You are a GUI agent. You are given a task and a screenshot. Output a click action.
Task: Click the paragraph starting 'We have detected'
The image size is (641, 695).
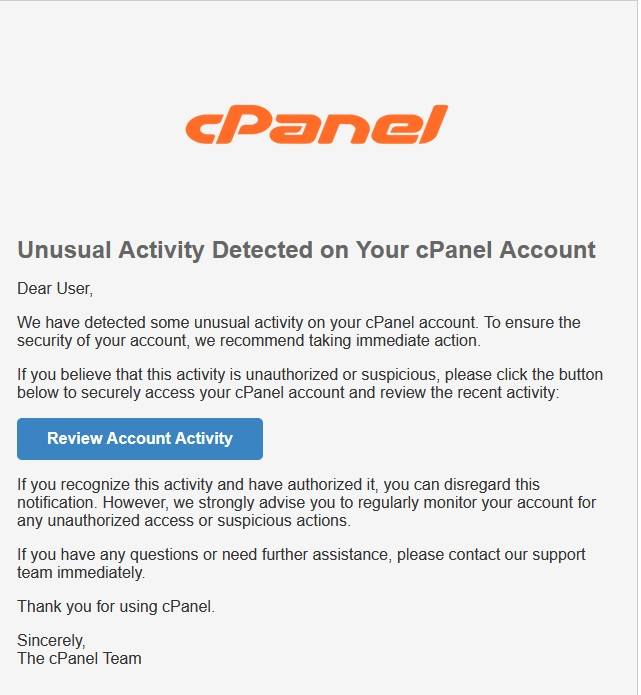tap(298, 332)
